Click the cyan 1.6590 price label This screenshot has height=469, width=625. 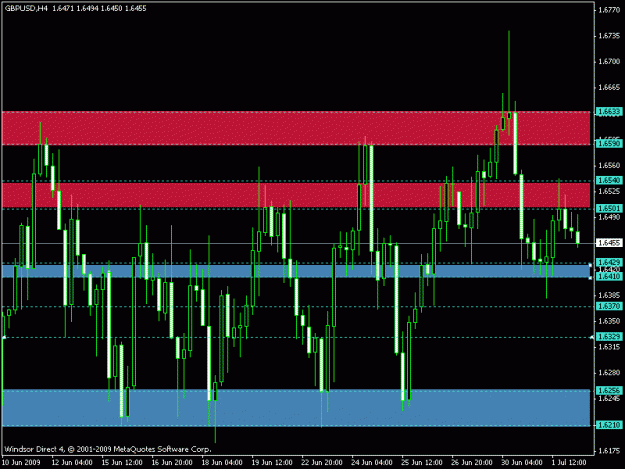pyautogui.click(x=609, y=143)
